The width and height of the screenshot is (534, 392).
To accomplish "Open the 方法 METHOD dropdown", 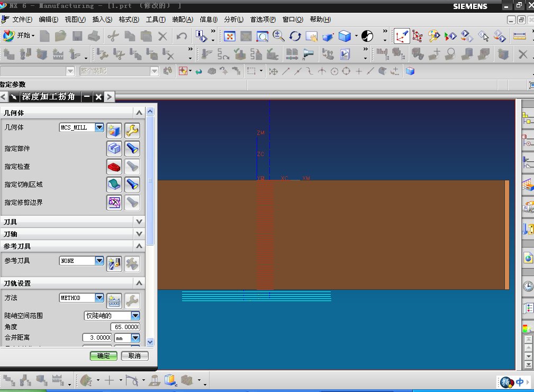I will (x=99, y=298).
